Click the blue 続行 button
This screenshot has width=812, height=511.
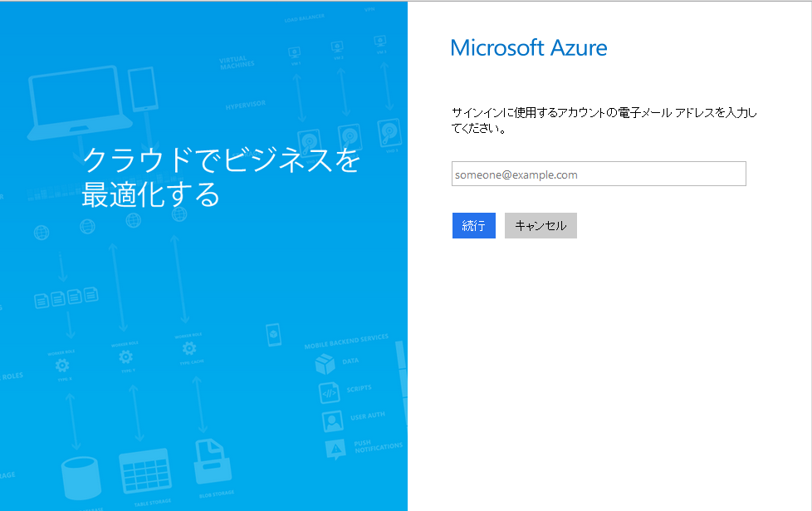pos(474,225)
